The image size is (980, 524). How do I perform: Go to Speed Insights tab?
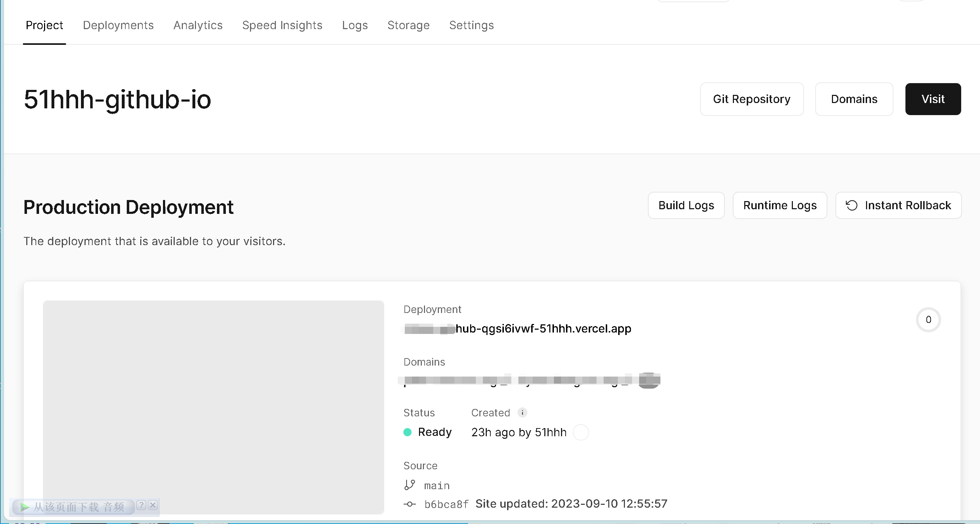[x=282, y=25]
